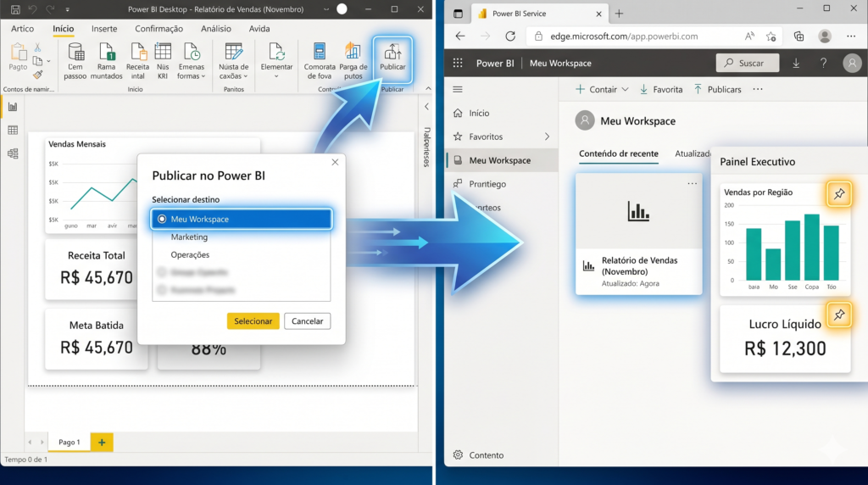
Task: Switch to the Conteúdo recente tab
Action: click(618, 154)
